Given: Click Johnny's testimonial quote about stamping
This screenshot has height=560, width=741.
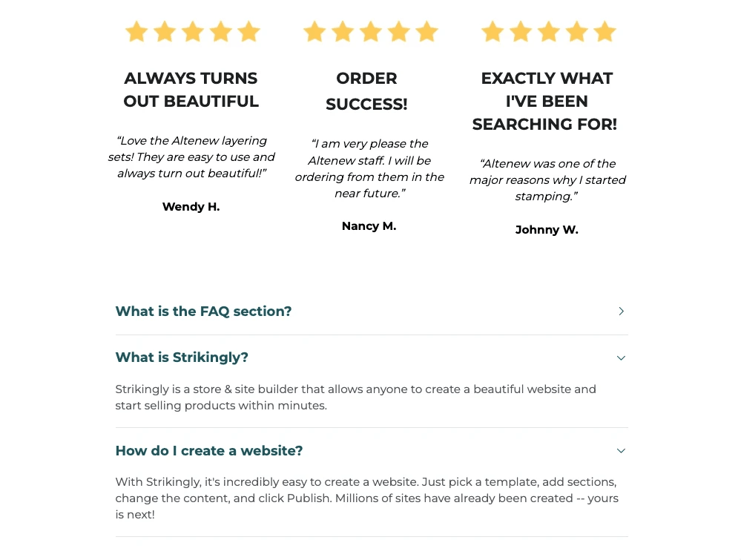Looking at the screenshot, I should [547, 179].
